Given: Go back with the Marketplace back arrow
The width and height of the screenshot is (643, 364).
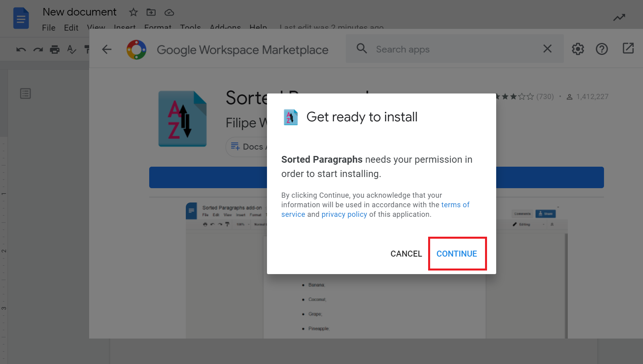Looking at the screenshot, I should (x=107, y=49).
